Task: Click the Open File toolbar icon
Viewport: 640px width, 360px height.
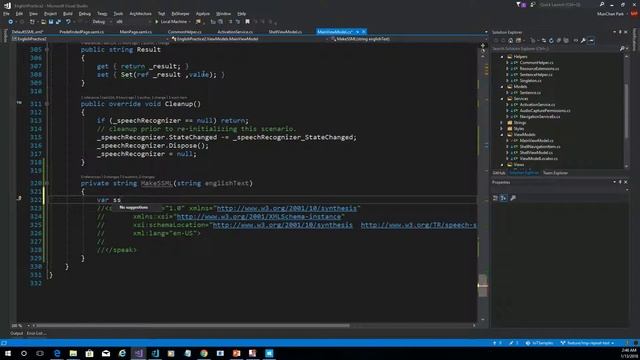Action: point(43,22)
